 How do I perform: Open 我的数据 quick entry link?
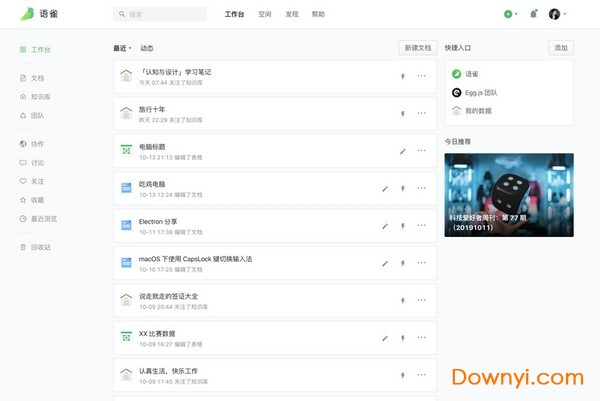[x=471, y=111]
